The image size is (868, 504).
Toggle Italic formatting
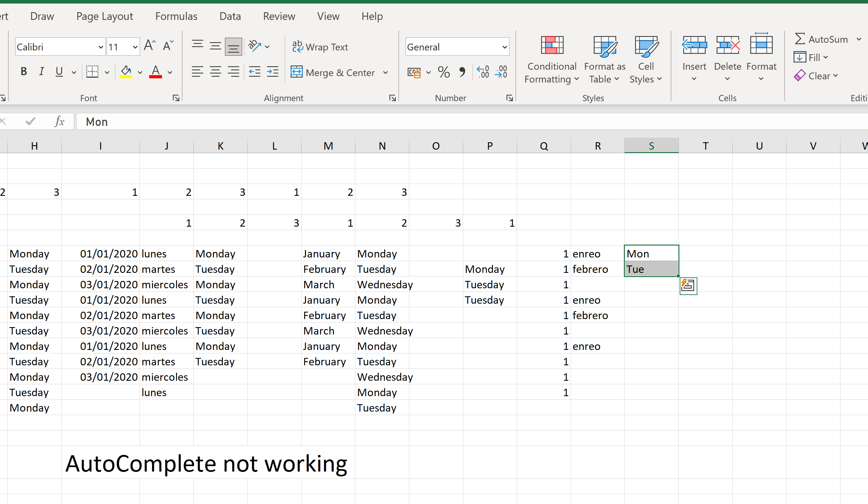point(42,72)
